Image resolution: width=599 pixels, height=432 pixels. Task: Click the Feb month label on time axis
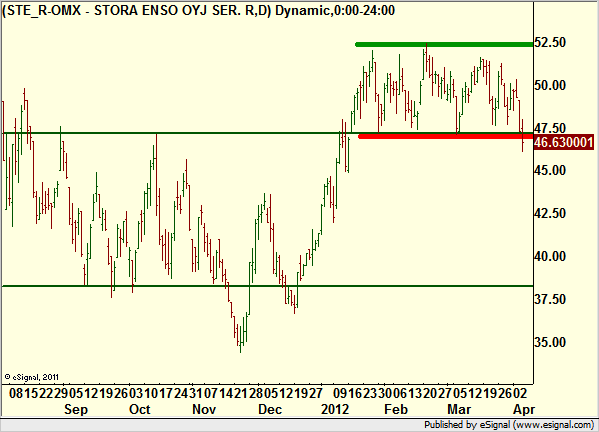point(396,409)
